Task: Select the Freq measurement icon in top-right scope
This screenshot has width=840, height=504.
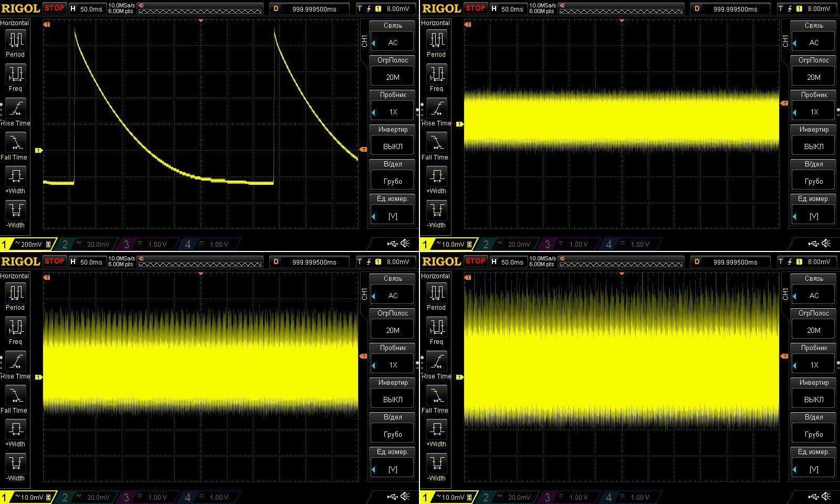Action: pos(436,75)
